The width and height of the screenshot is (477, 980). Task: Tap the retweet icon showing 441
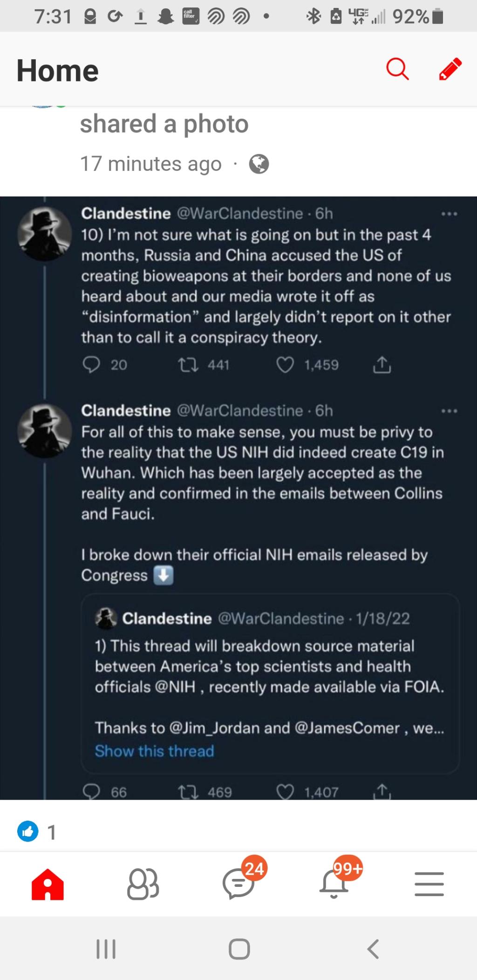tap(189, 365)
